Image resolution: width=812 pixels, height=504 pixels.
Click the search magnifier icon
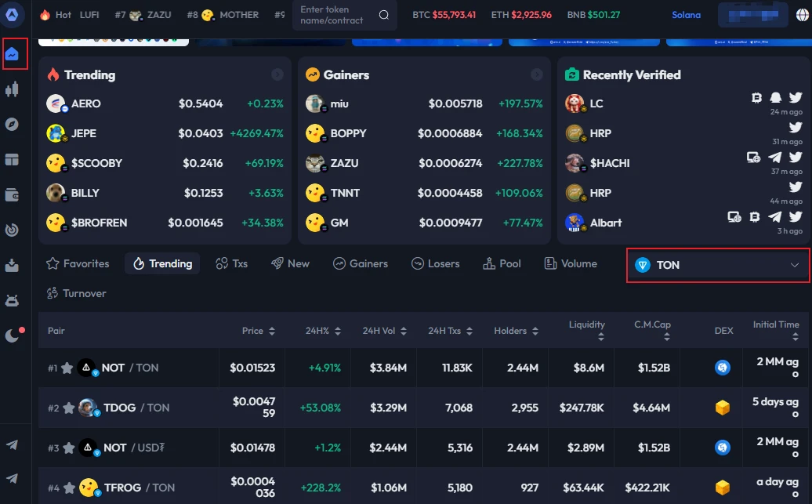(384, 15)
